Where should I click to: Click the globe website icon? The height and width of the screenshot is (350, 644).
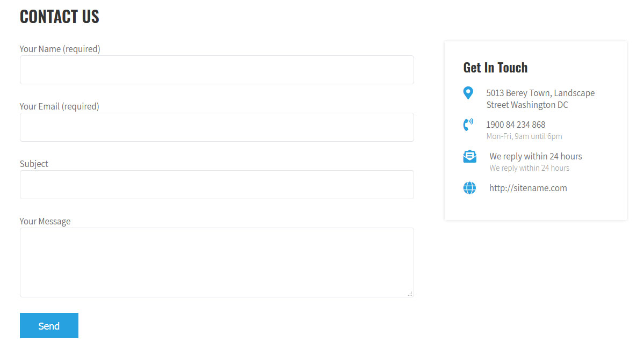click(x=469, y=188)
